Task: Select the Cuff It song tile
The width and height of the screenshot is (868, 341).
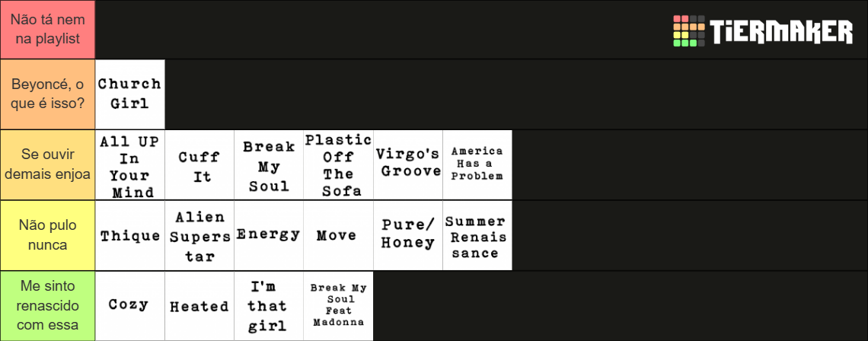Action: (199, 165)
